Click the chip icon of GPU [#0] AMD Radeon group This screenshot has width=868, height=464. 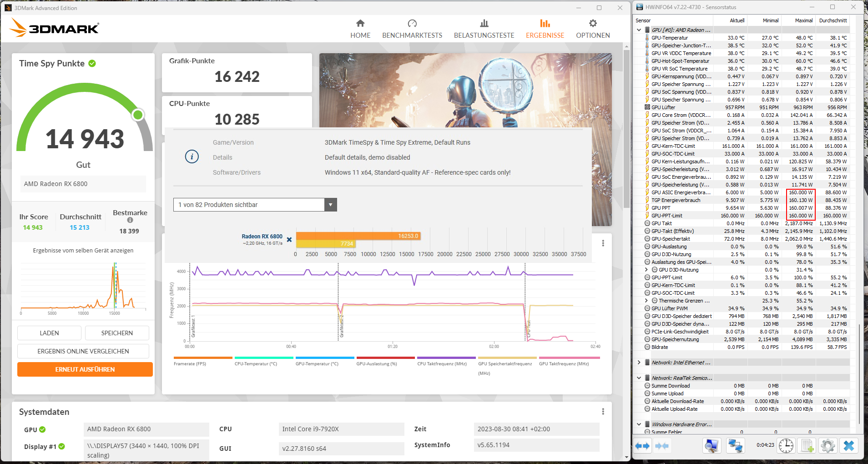[647, 30]
